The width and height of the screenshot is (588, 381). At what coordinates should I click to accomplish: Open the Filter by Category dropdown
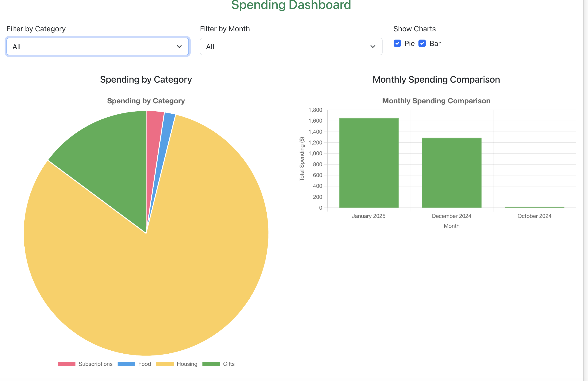(x=97, y=46)
